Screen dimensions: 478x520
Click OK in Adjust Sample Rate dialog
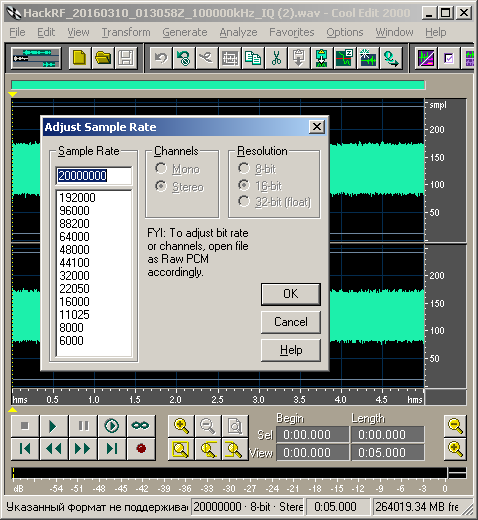pyautogui.click(x=291, y=294)
